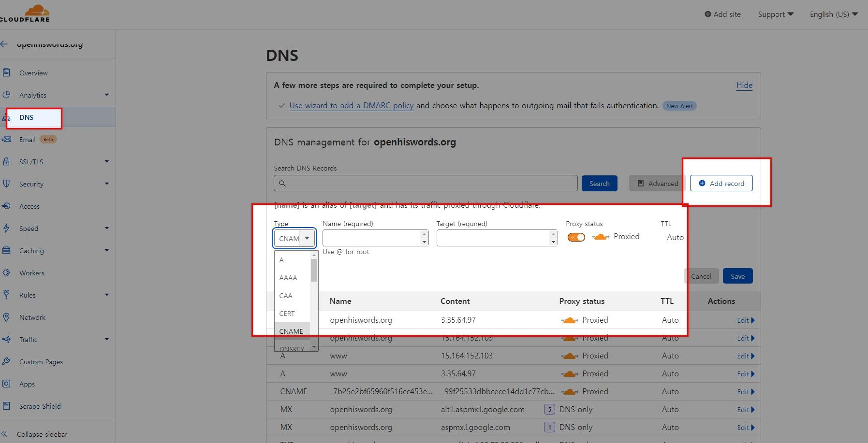Screen dimensions: 868x443
Task: Click the priority 5 badge on alt1.aspmx row
Action: pyautogui.click(x=549, y=410)
